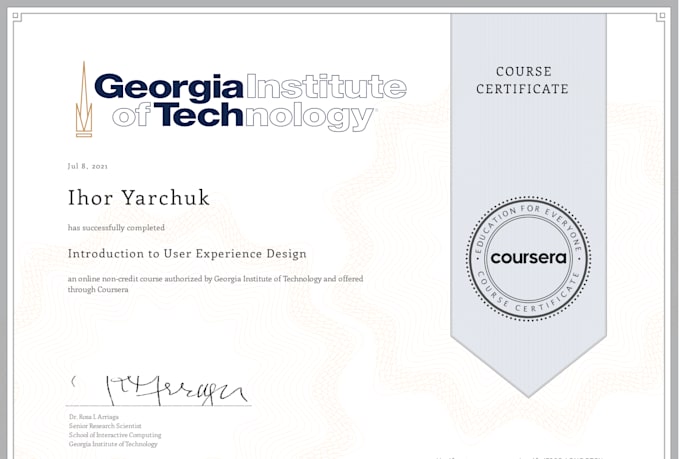Click the line "School of Interactive Computing"
The width and height of the screenshot is (680, 459).
click(x=115, y=435)
